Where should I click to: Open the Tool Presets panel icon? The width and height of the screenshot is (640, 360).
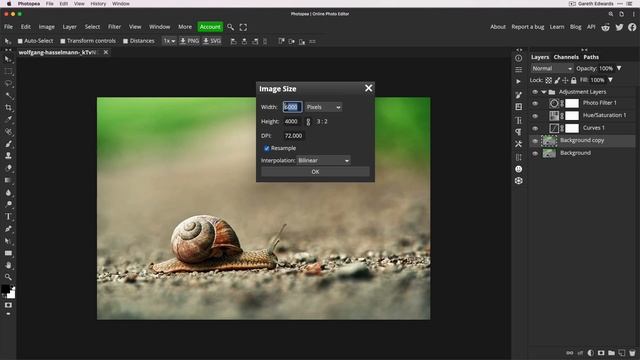(x=519, y=144)
